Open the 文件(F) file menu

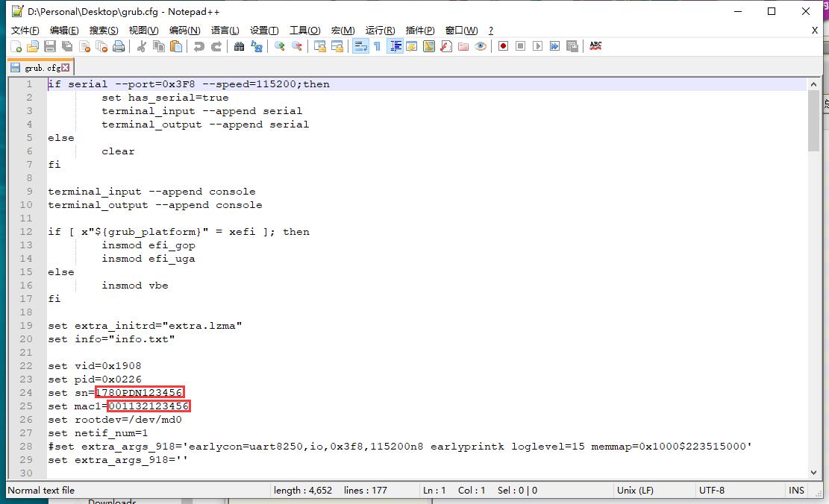pyautogui.click(x=25, y=30)
